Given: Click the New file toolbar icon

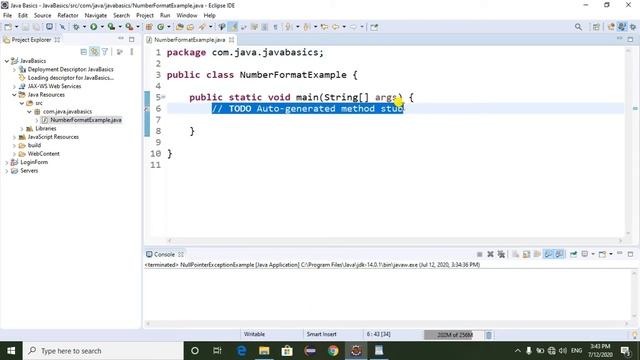Looking at the screenshot, I should pos(8,27).
